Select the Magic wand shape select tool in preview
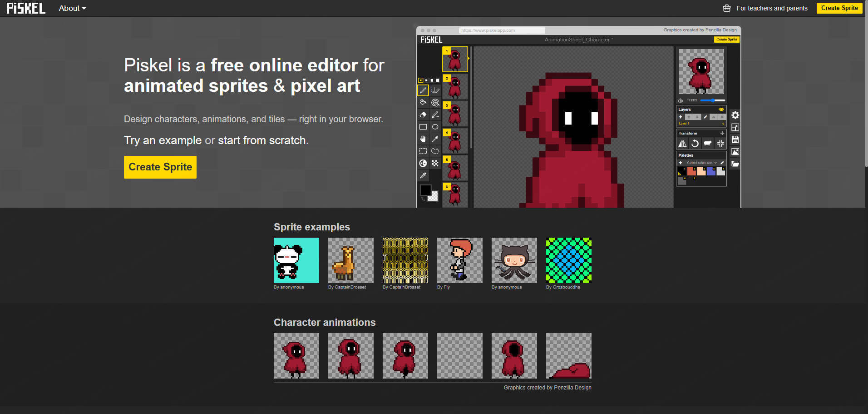868x414 pixels. [x=435, y=139]
